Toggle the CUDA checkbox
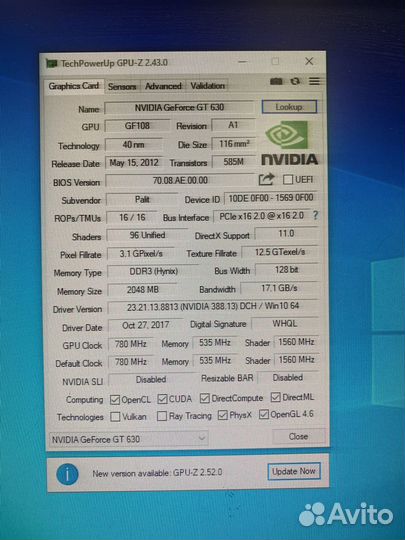This screenshot has width=405, height=540. tap(162, 399)
